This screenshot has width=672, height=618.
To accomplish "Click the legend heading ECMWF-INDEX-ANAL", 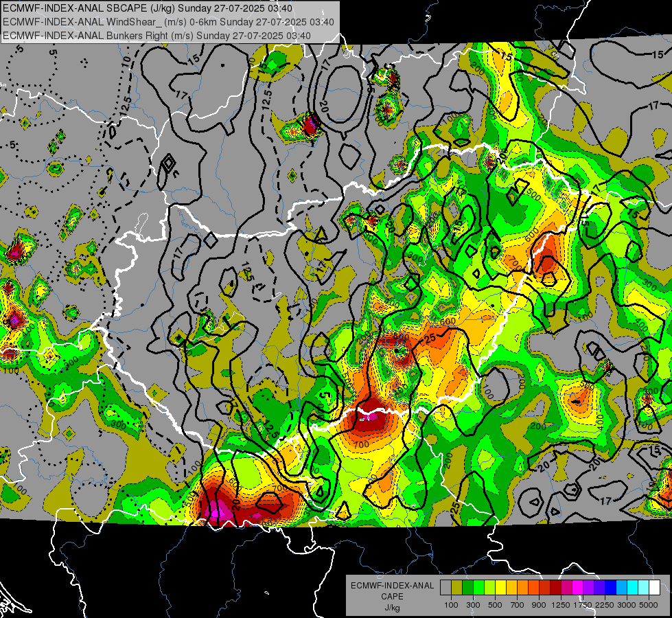I will tap(392, 586).
